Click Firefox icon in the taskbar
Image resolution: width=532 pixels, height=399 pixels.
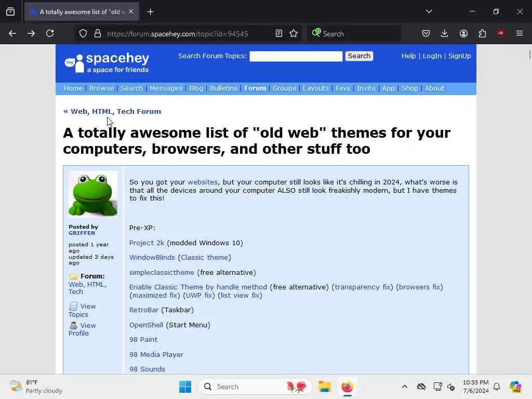coord(348,387)
